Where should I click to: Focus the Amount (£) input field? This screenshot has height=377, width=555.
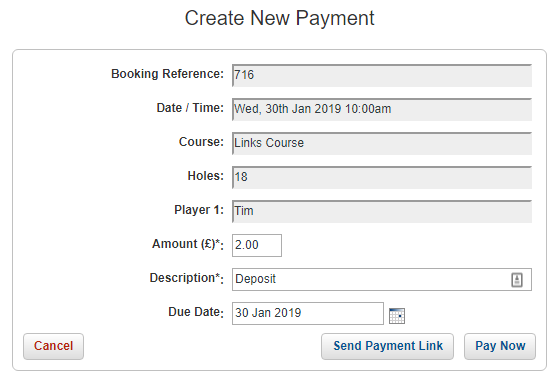click(x=257, y=245)
